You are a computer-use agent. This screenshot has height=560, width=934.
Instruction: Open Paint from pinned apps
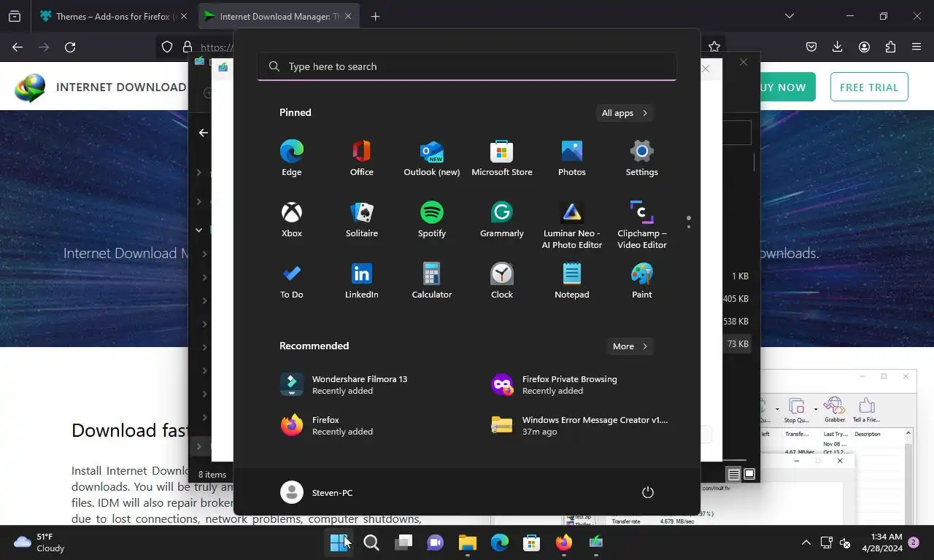(642, 281)
